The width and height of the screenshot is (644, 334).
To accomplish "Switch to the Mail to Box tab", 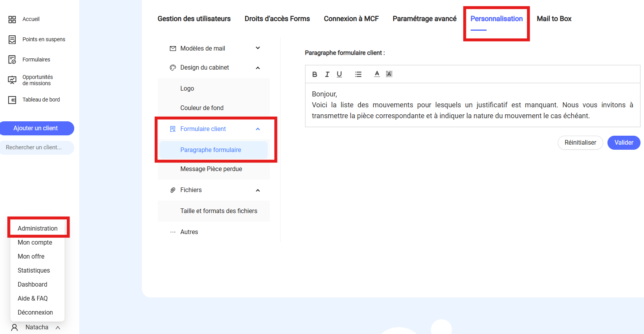I will pos(554,19).
